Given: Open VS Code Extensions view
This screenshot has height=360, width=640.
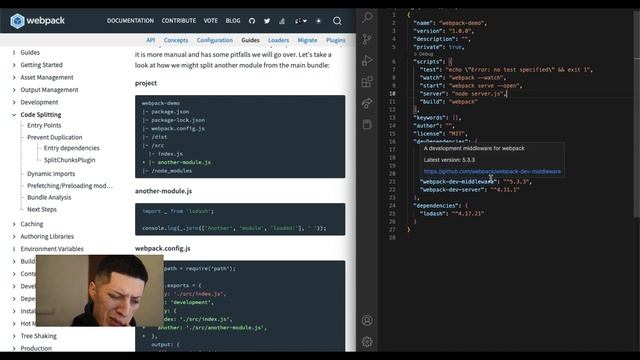Looking at the screenshot, I should tap(367, 82).
